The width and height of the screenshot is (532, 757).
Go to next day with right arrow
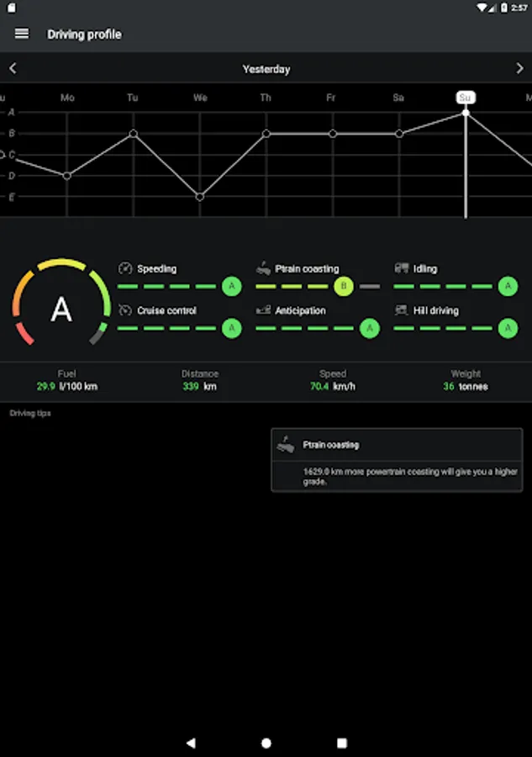(x=519, y=69)
